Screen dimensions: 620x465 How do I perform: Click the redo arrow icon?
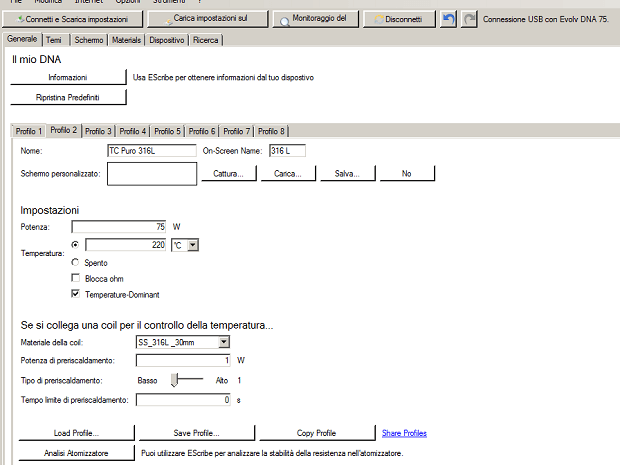point(469,19)
